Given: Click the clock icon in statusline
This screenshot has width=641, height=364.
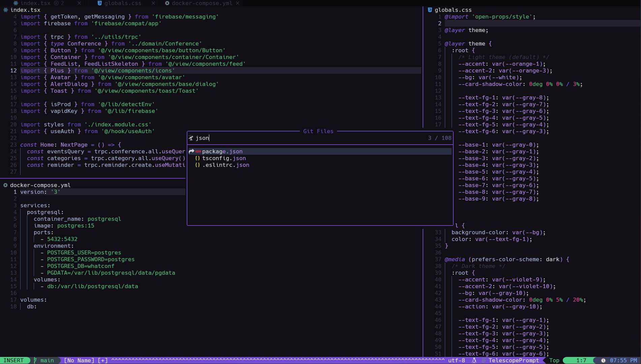Looking at the screenshot, I should click(603, 360).
